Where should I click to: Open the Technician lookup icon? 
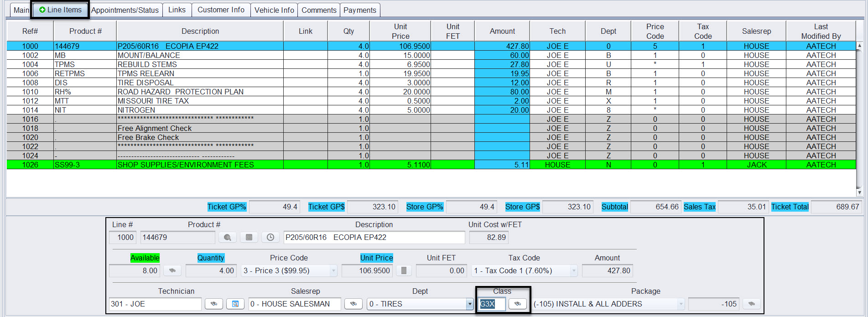coord(213,304)
